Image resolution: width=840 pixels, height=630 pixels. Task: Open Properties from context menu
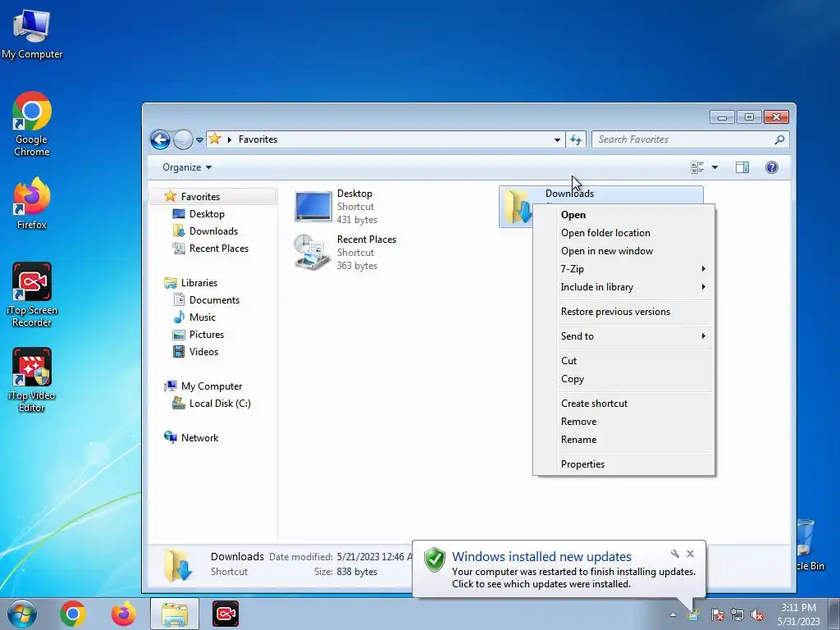coord(624,464)
